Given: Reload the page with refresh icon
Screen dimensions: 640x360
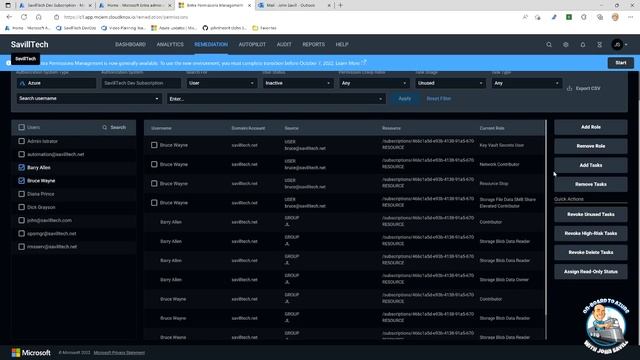Looking at the screenshot, I should pyautogui.click(x=24, y=17).
